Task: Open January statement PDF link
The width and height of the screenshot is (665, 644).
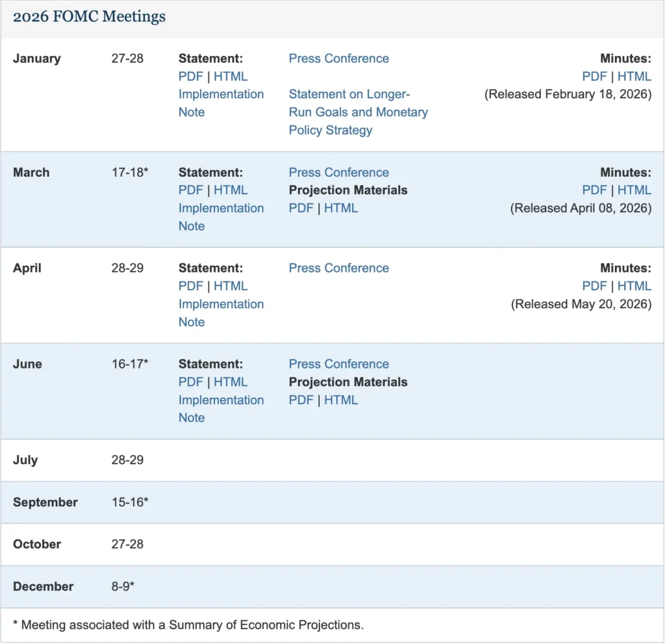Action: 190,77
